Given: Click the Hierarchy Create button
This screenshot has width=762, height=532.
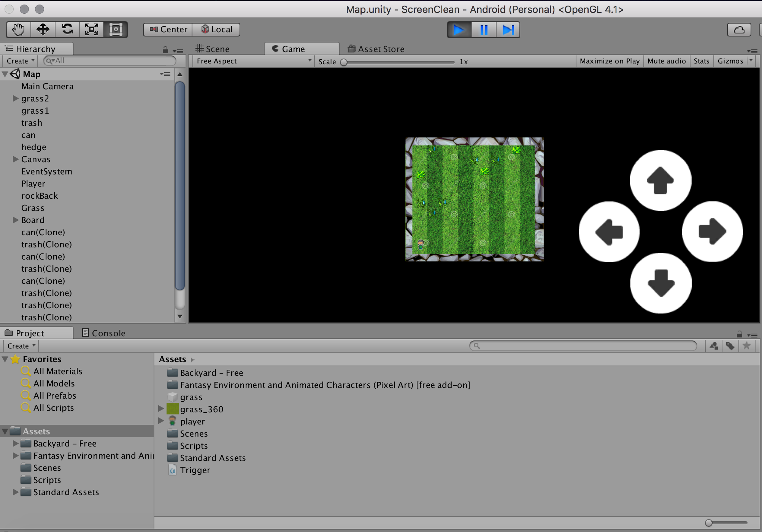Looking at the screenshot, I should coord(21,61).
